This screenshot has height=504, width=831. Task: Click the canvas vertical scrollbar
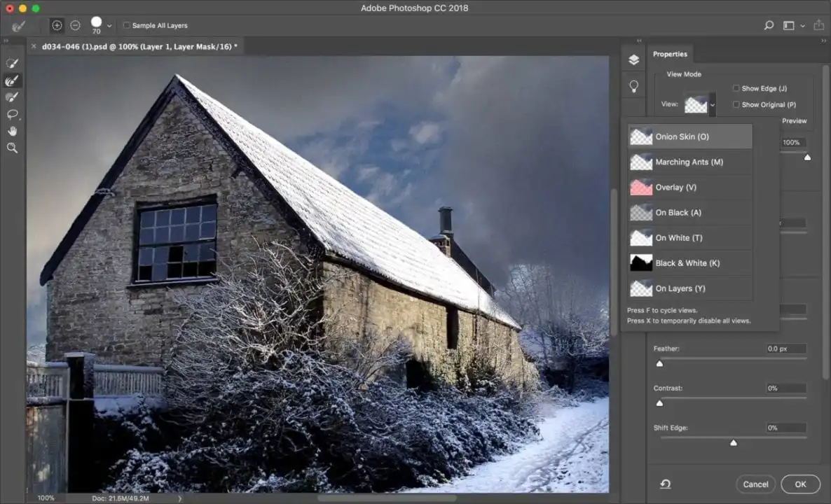click(614, 262)
